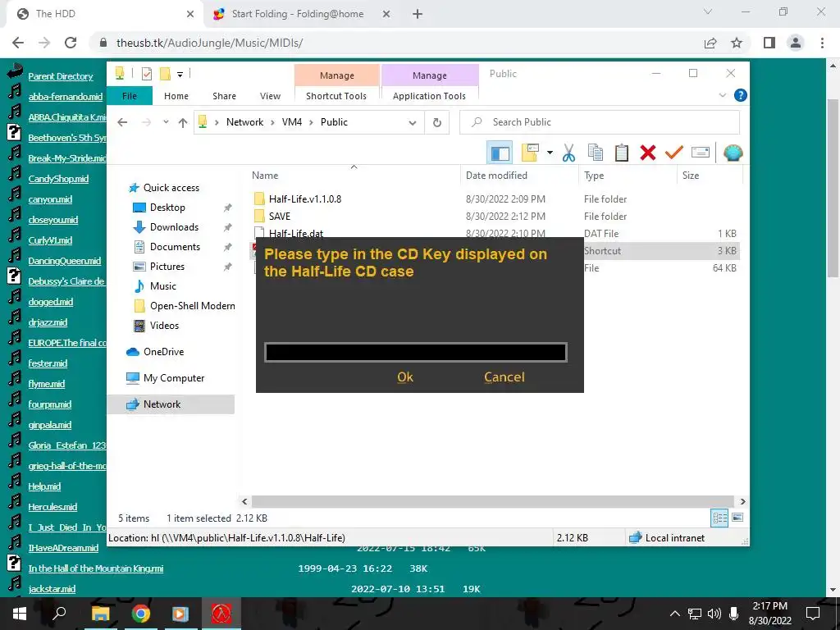Viewport: 840px width, 630px height.
Task: Click Chrome share page icon
Action: point(710,43)
